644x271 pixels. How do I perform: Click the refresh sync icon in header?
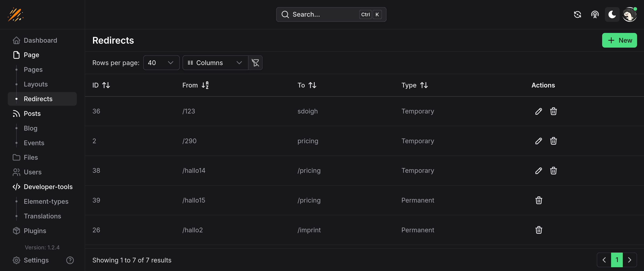tap(577, 14)
